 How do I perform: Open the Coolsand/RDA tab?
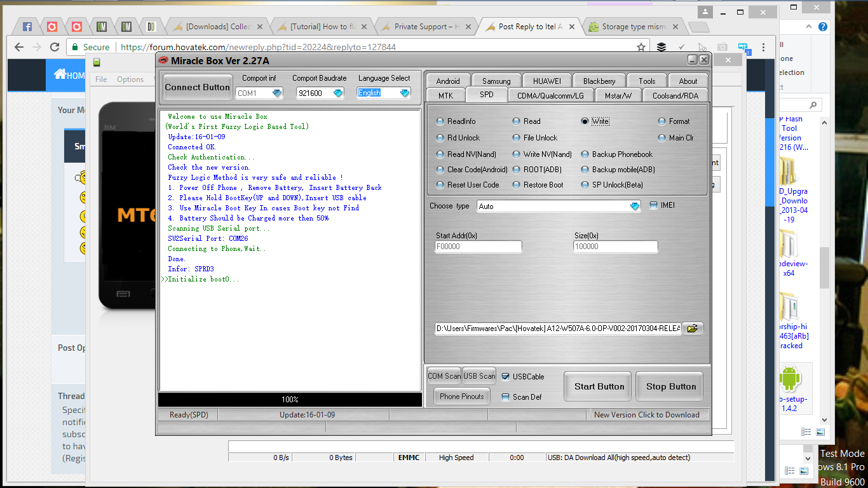675,95
